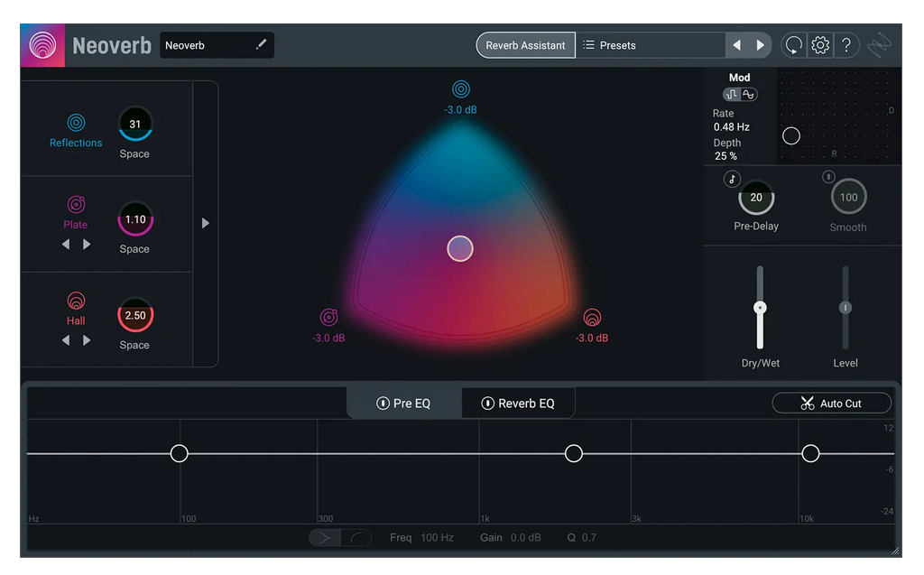Image resolution: width=924 pixels, height=575 pixels.
Task: Enable the Smooth power toggle
Action: click(x=828, y=176)
